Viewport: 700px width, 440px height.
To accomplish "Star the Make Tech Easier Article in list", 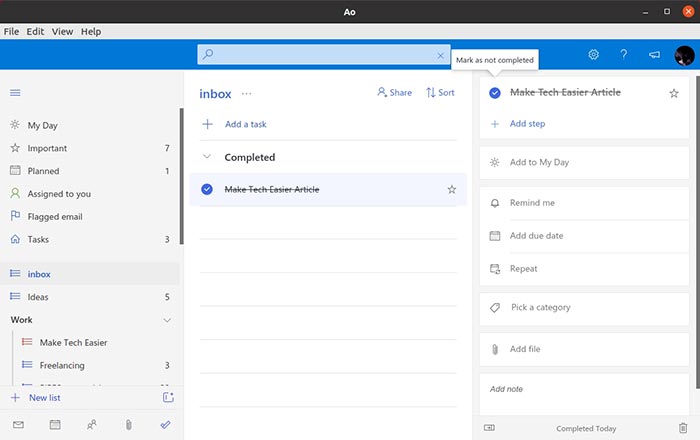I will 452,189.
